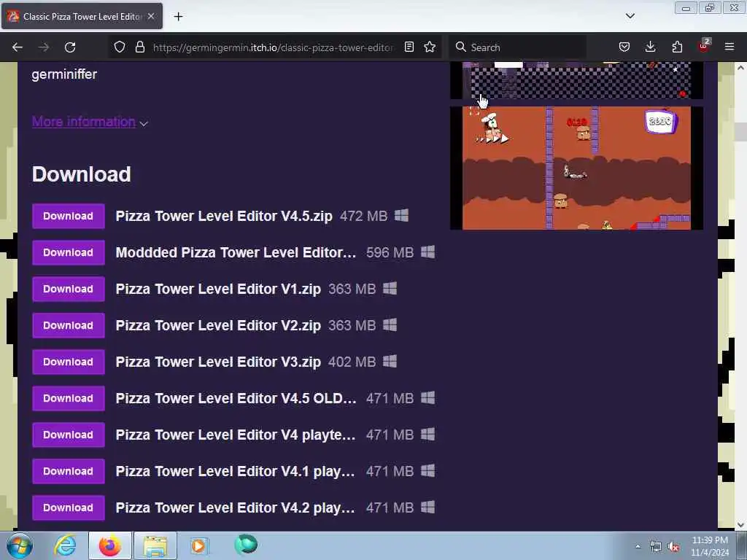
Task: View site security lock info
Action: click(x=139, y=47)
